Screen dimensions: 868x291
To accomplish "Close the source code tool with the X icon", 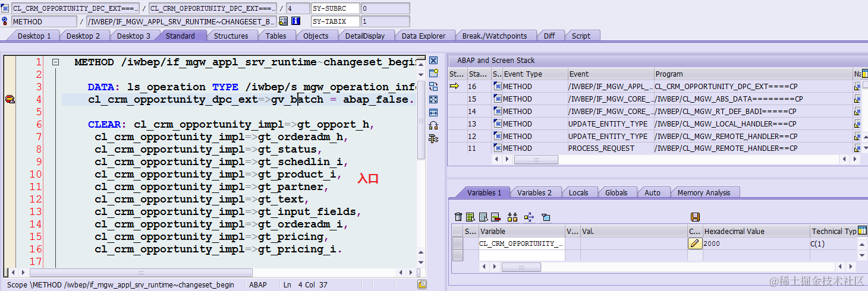I will tap(433, 61).
